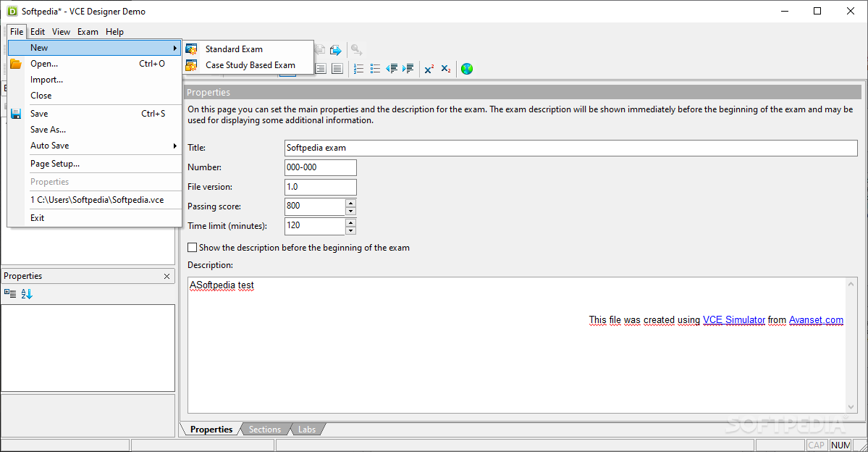Viewport: 868px width, 452px height.
Task: Follow the Avanset.com link
Action: [816, 319]
